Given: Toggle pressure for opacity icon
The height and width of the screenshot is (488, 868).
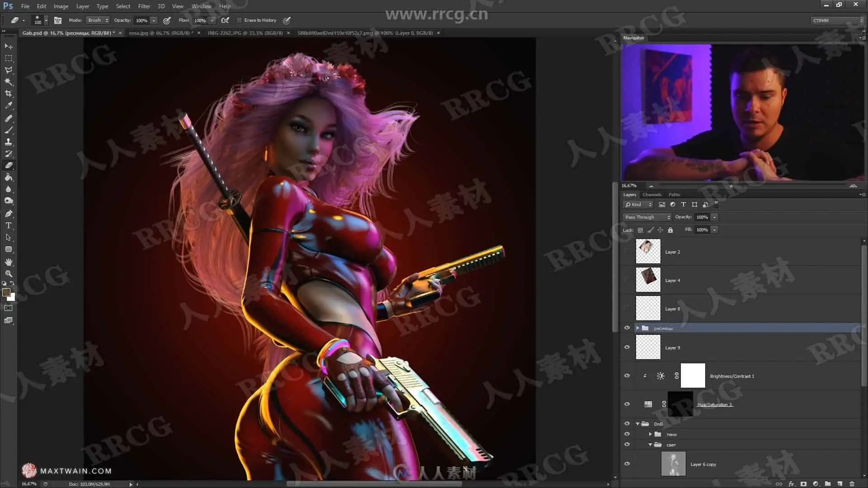Looking at the screenshot, I should (167, 20).
